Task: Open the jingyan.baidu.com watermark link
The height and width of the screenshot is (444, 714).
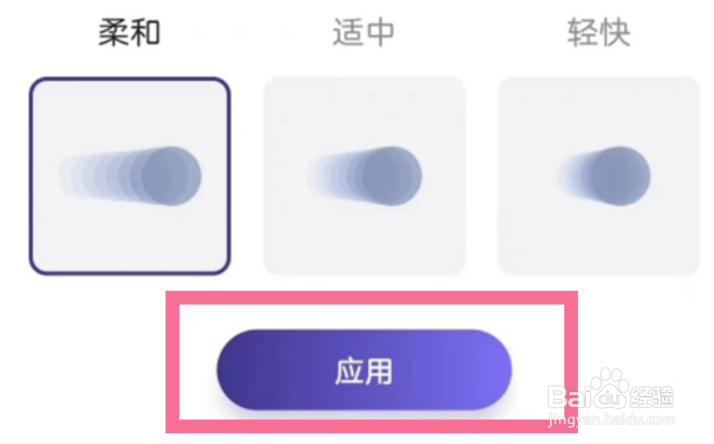Action: (612, 419)
